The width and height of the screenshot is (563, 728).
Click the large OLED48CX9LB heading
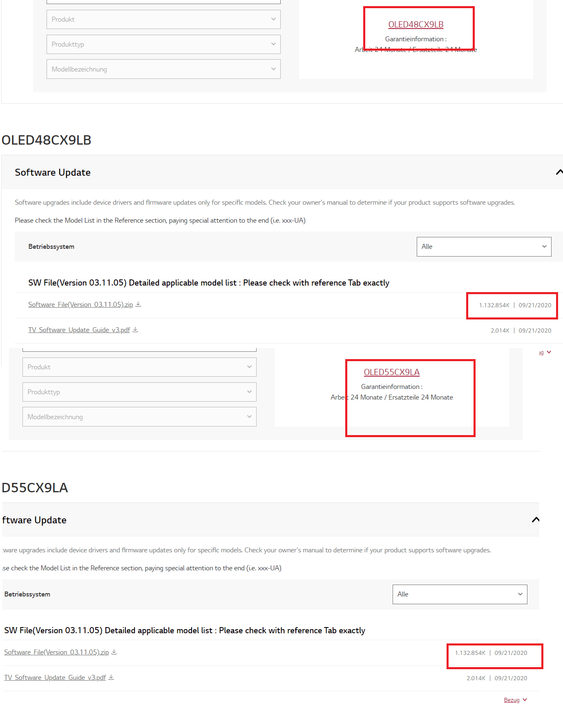point(47,140)
